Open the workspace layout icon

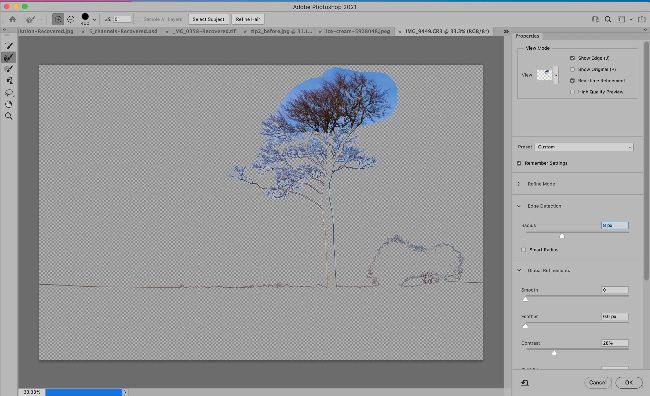621,19
